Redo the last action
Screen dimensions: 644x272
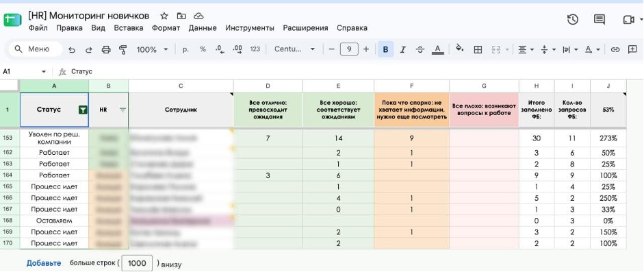pyautogui.click(x=89, y=50)
